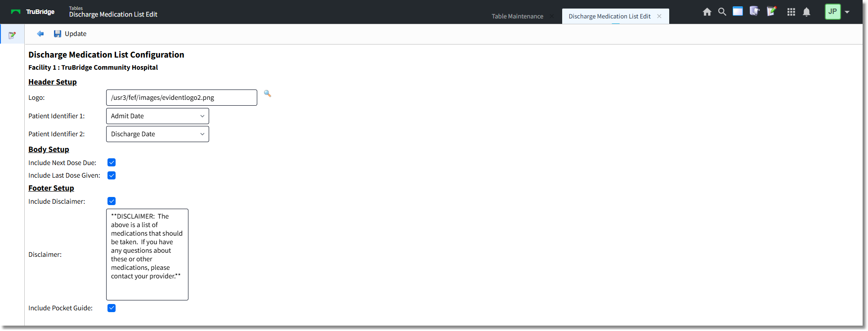868x331 pixels.
Task: Uncheck Include Next Dose Due
Action: click(112, 162)
